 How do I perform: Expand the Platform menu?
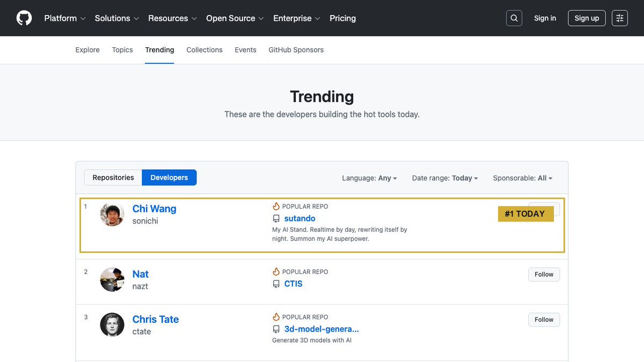pos(65,18)
